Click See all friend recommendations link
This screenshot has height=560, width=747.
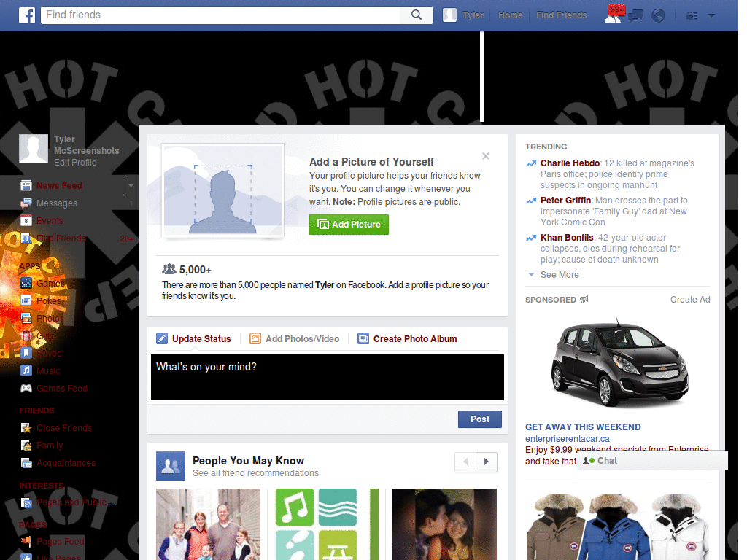(x=255, y=472)
